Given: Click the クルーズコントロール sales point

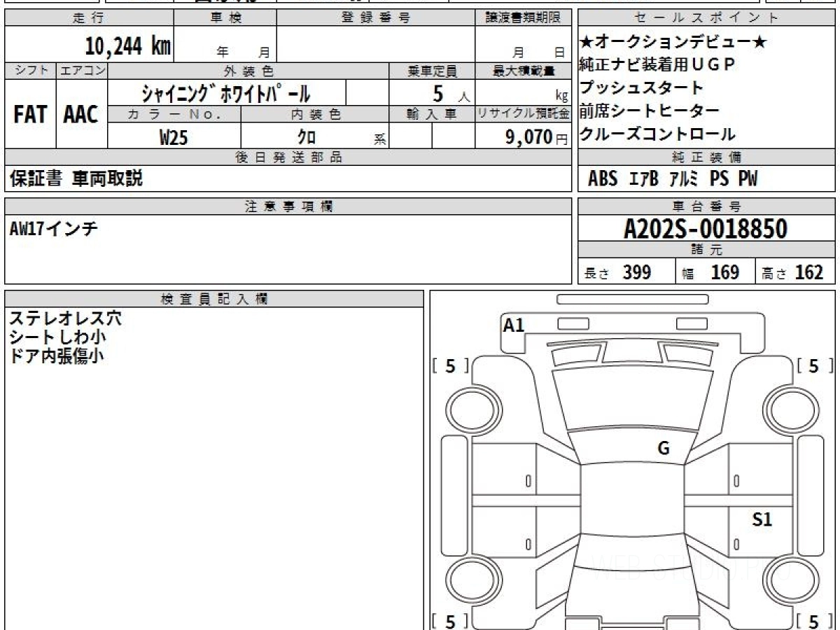Looking at the screenshot, I should click(657, 134).
